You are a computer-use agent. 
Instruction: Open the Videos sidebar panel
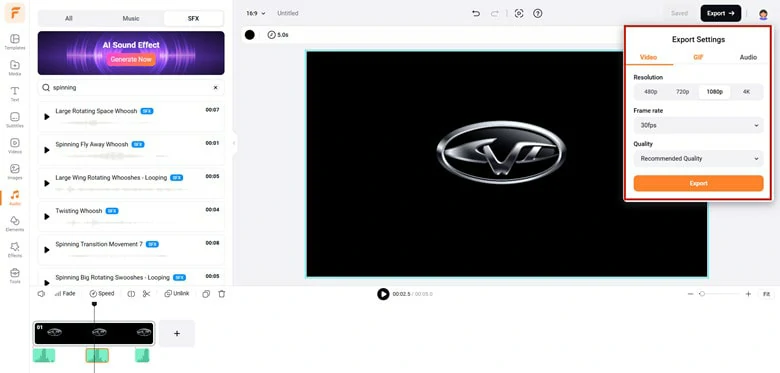[x=15, y=146]
